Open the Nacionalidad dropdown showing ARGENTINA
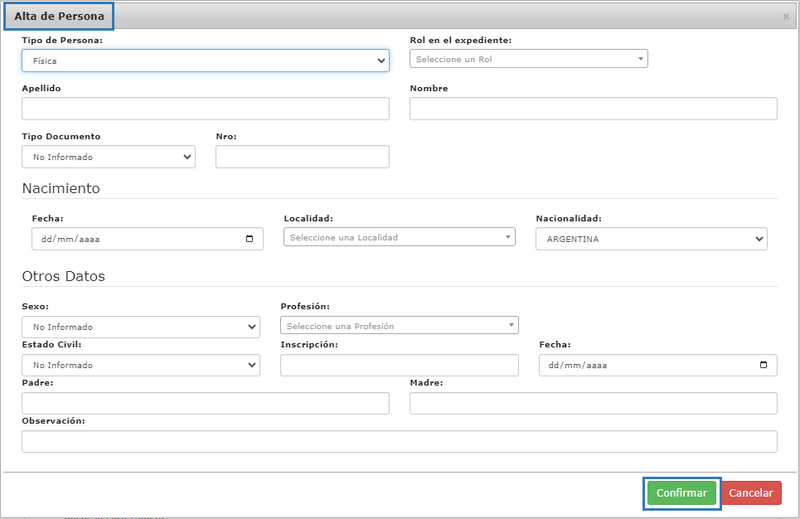Image resolution: width=800 pixels, height=519 pixels. [651, 239]
